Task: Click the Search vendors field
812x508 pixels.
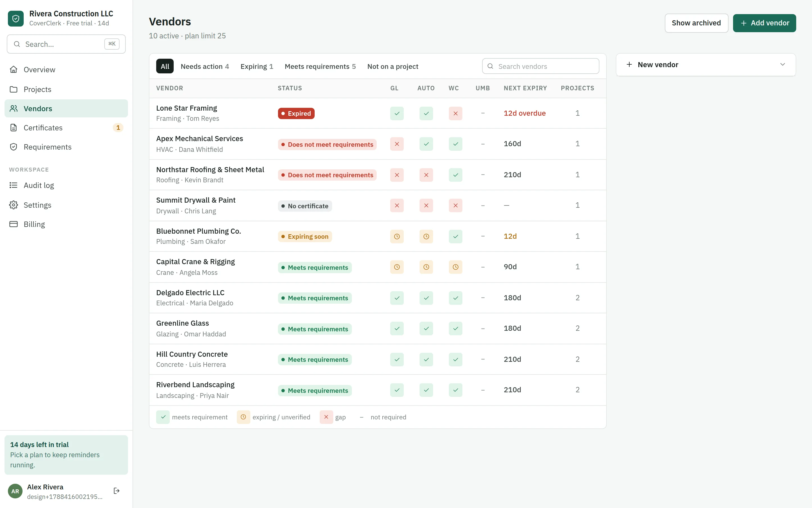Action: pos(540,66)
